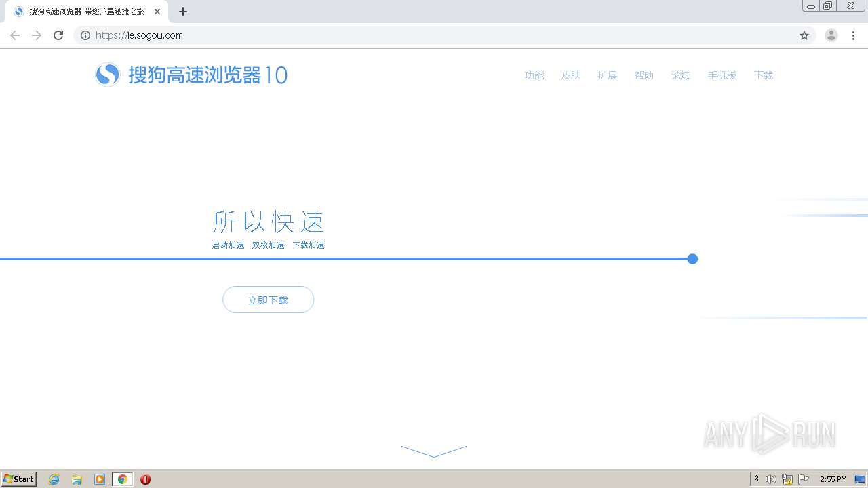Click the red Opera taskbar icon

(x=145, y=479)
